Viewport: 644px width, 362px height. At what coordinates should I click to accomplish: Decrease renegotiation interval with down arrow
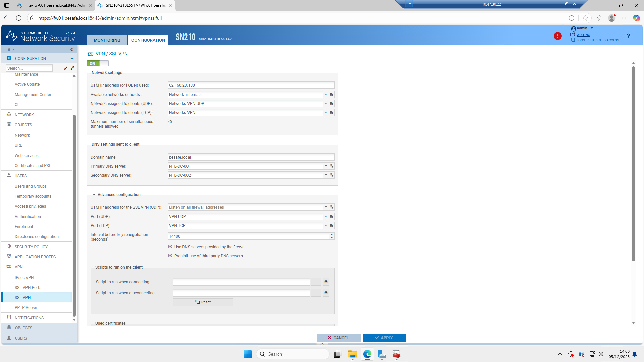332,238
